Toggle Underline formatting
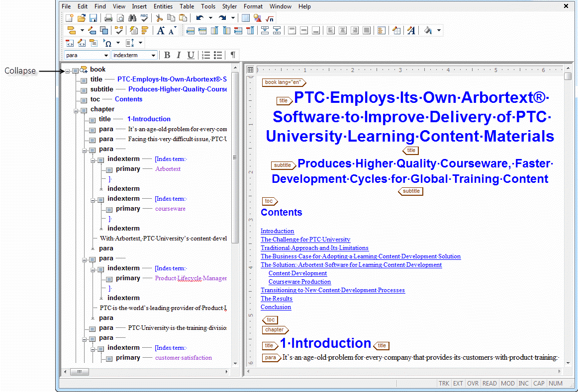 click(x=191, y=55)
